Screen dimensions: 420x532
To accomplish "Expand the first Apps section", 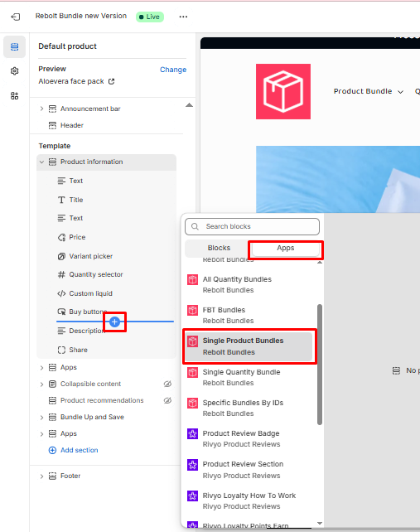I will (41, 367).
